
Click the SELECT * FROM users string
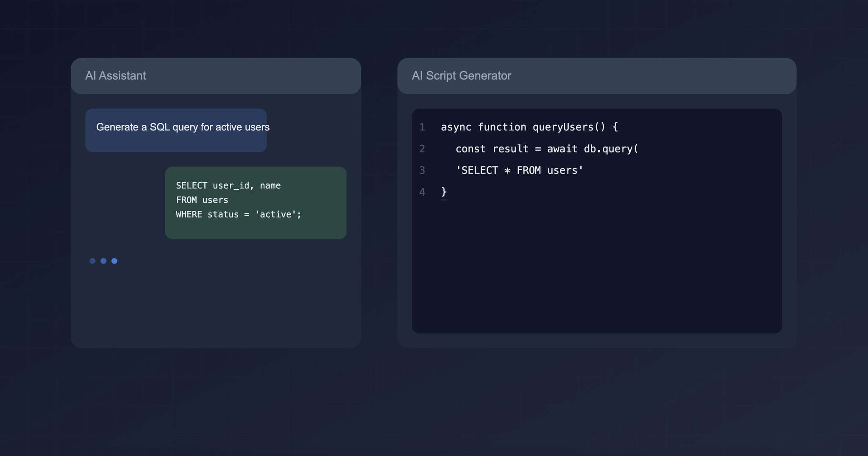[519, 170]
